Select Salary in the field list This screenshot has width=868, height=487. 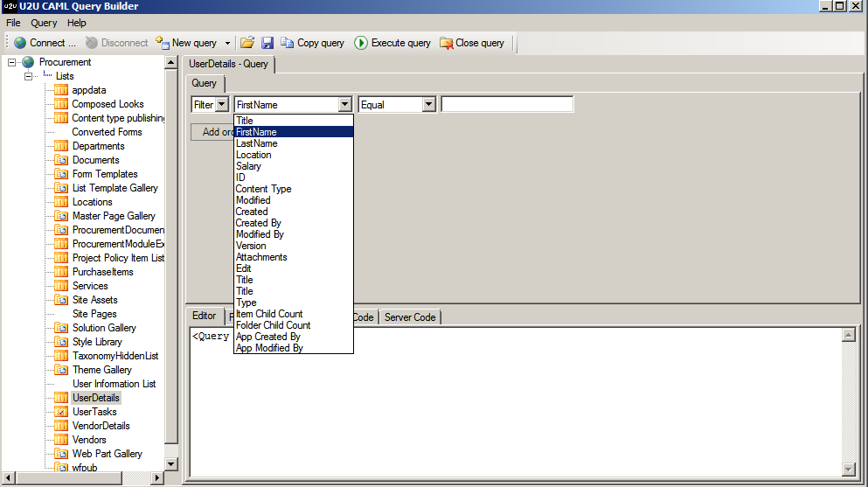294,166
